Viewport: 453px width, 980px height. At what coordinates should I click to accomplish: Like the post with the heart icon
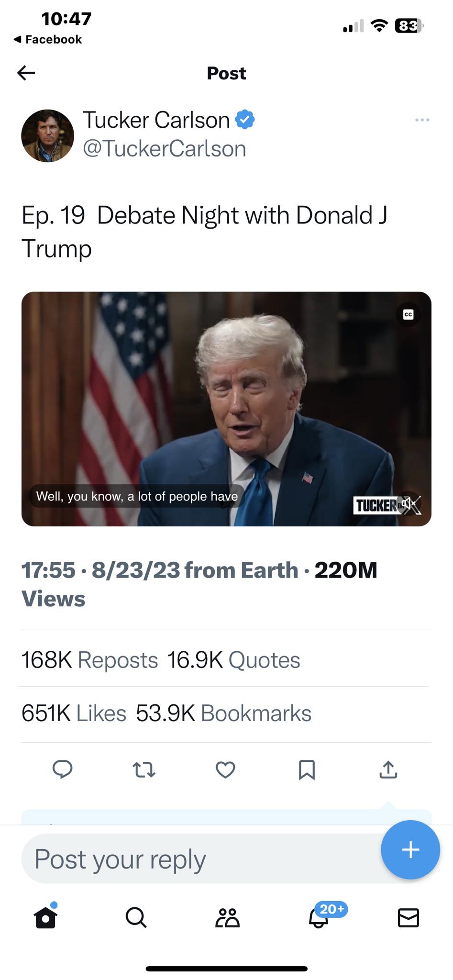pos(225,769)
